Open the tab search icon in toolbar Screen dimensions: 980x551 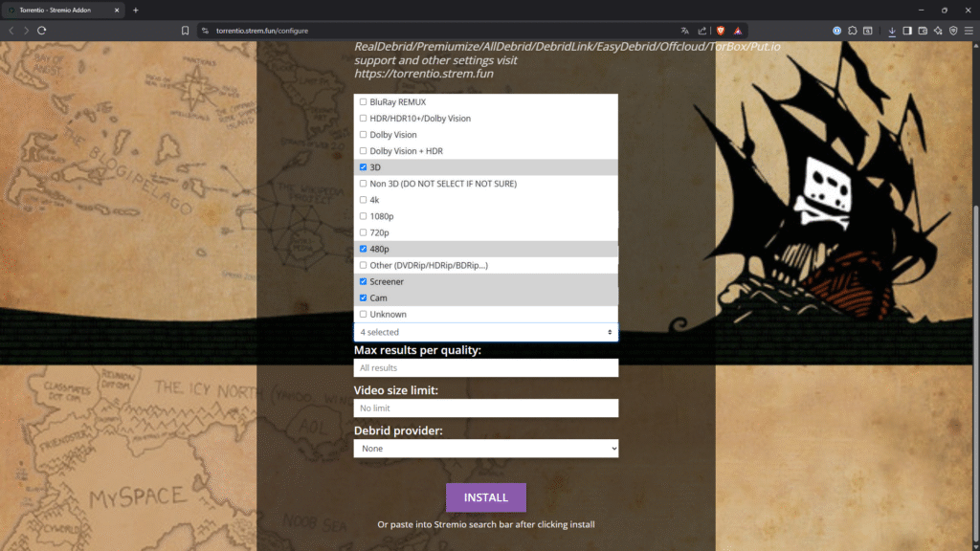(868, 31)
